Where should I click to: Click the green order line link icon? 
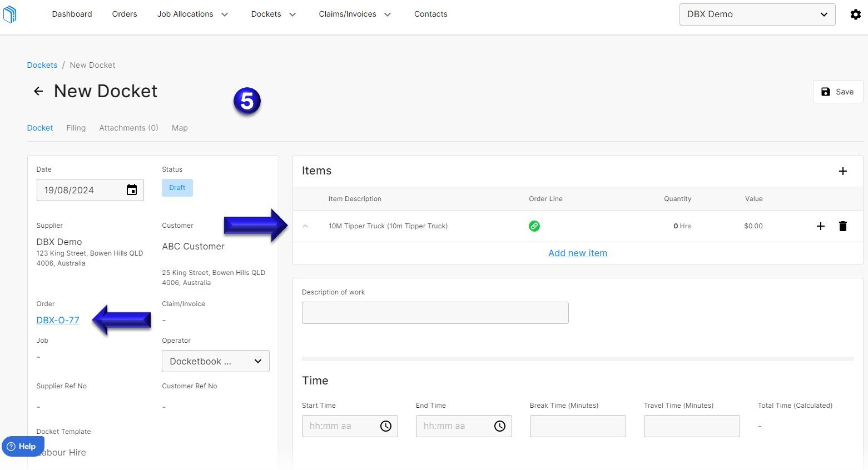pyautogui.click(x=534, y=226)
